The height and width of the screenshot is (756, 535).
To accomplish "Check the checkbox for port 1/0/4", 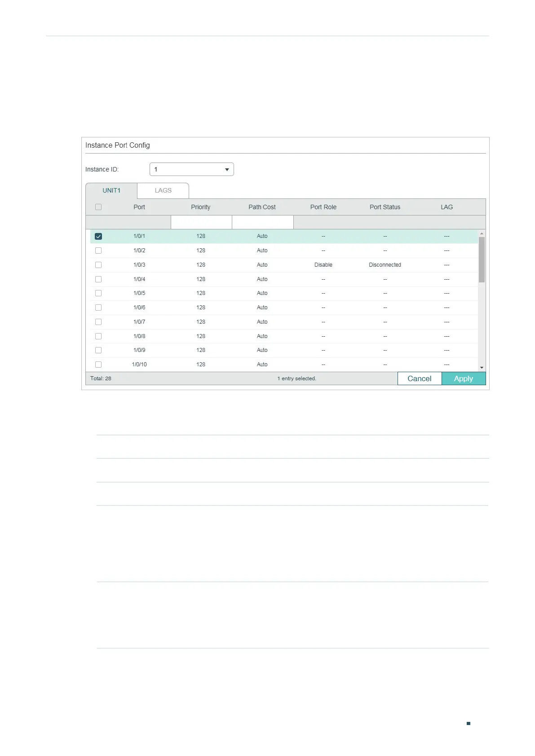I will (x=98, y=279).
